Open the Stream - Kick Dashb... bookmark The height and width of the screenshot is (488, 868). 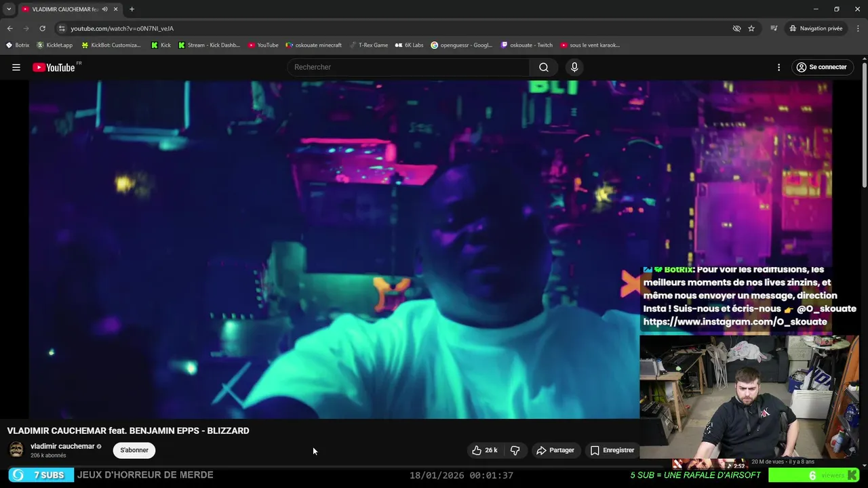[209, 45]
